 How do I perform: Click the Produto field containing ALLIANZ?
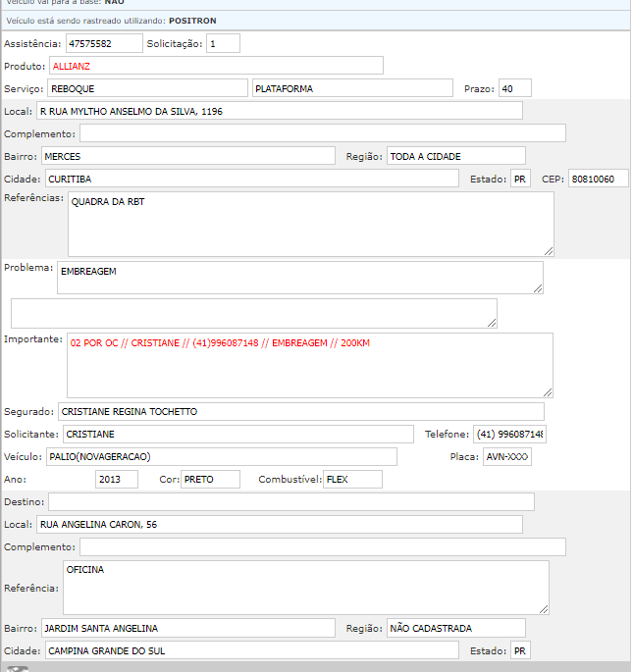[x=216, y=66]
